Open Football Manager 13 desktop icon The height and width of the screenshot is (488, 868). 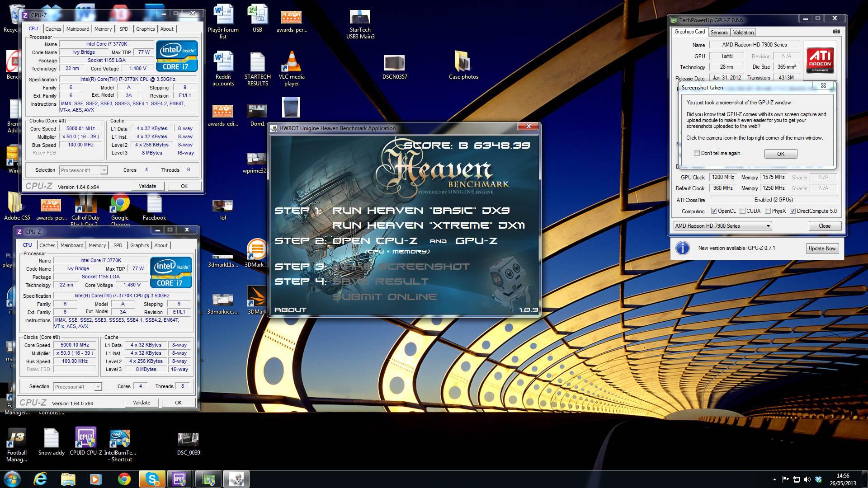point(17,445)
